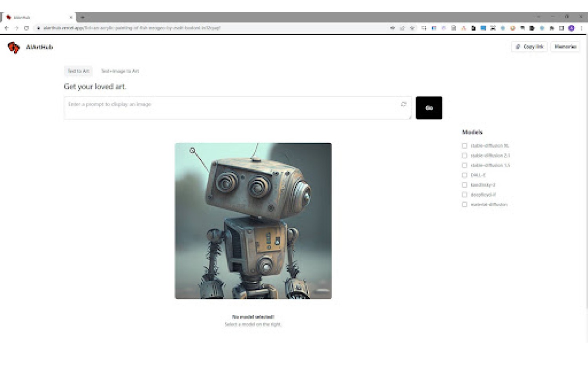Enable the stable-diffusion 1.5 model checkbox
Screen dimensions: 588x392
[465, 165]
